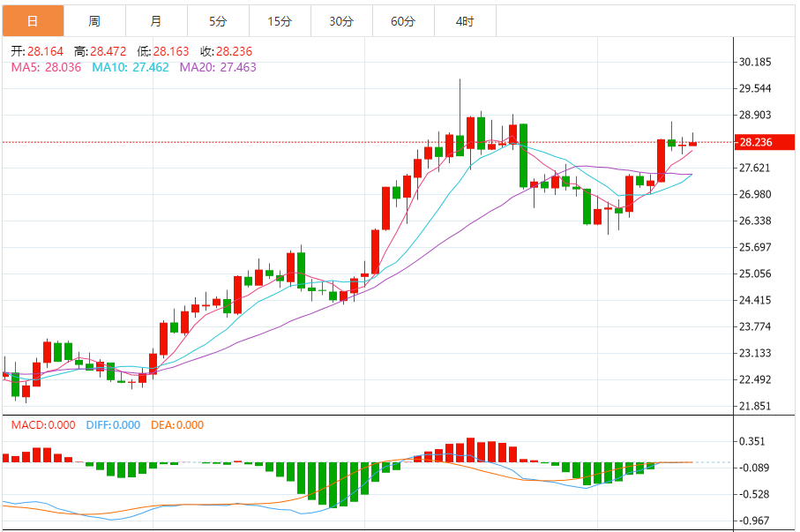Click the low price 低:28.163
This screenshot has width=800, height=532.
pos(163,51)
